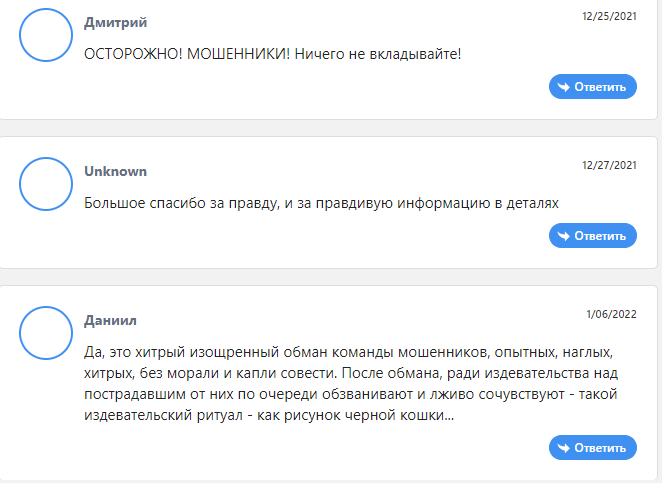
Task: Click the date 12/27/2021
Action: 609,165
